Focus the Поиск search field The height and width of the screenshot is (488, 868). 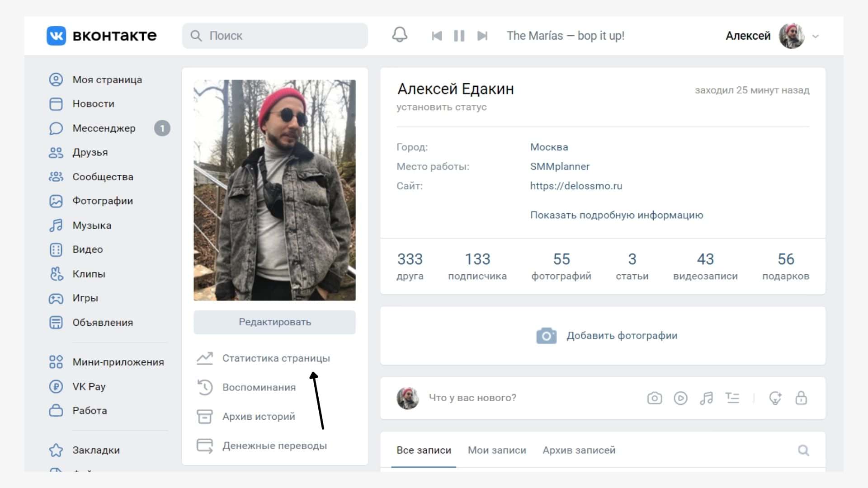[x=275, y=36]
